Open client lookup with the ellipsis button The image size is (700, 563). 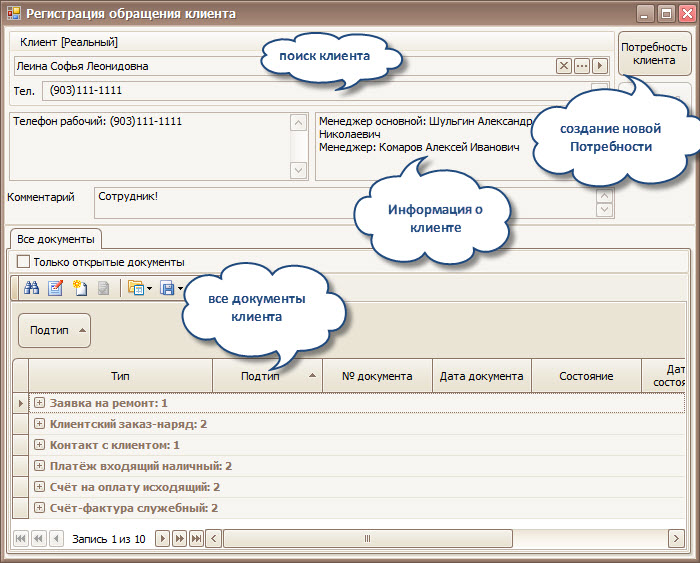[x=582, y=66]
